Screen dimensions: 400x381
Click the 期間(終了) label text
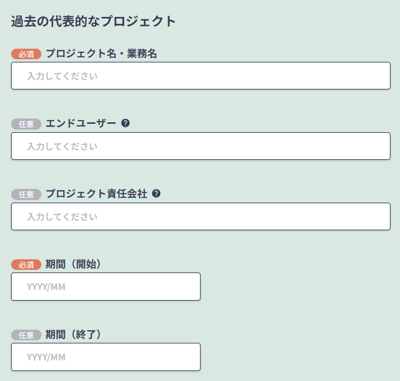pyautogui.click(x=73, y=334)
